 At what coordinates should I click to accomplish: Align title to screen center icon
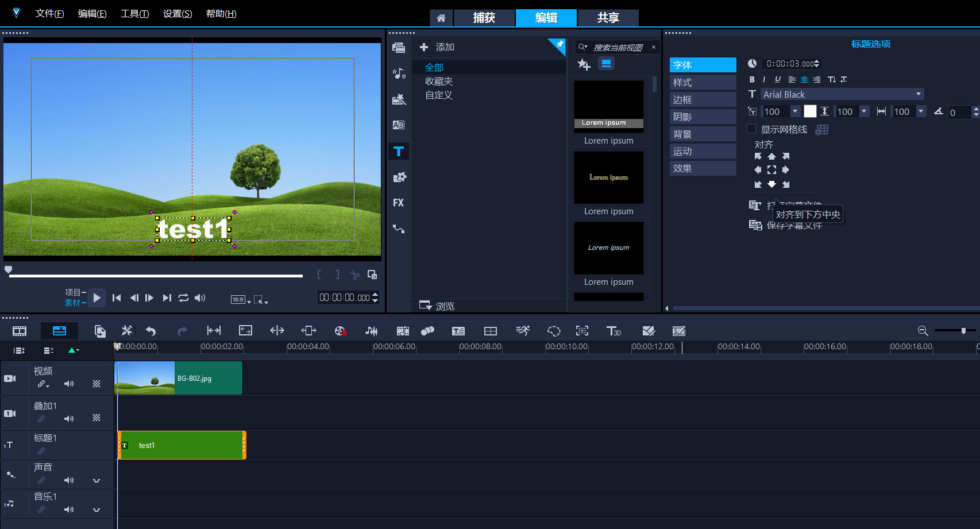pos(771,170)
